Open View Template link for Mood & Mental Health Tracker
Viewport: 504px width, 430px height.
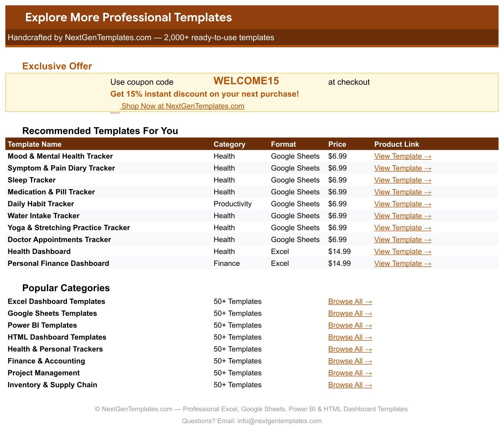tap(403, 156)
